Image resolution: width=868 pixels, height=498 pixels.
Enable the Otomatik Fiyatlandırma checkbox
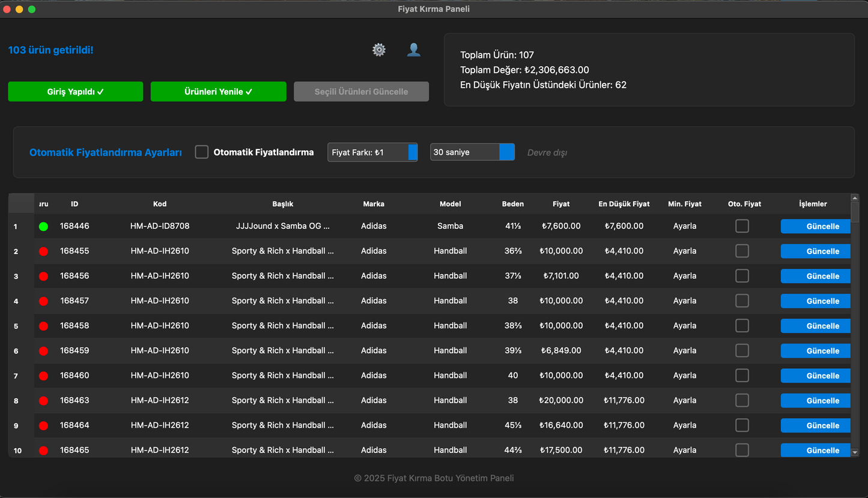pyautogui.click(x=202, y=152)
